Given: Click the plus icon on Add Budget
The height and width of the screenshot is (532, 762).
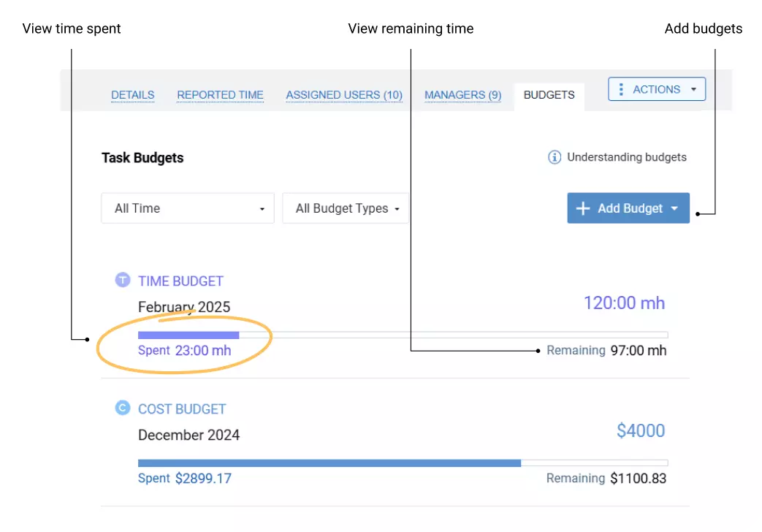Looking at the screenshot, I should point(583,208).
